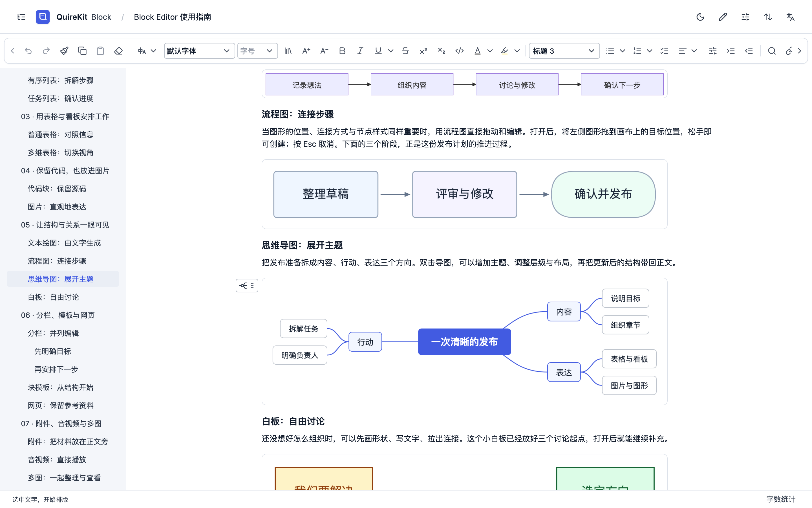
Task: Toggle strikethrough formatting
Action: click(405, 51)
